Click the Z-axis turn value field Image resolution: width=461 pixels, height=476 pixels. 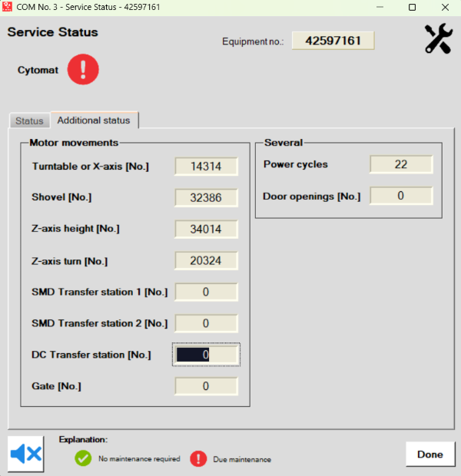pyautogui.click(x=206, y=261)
